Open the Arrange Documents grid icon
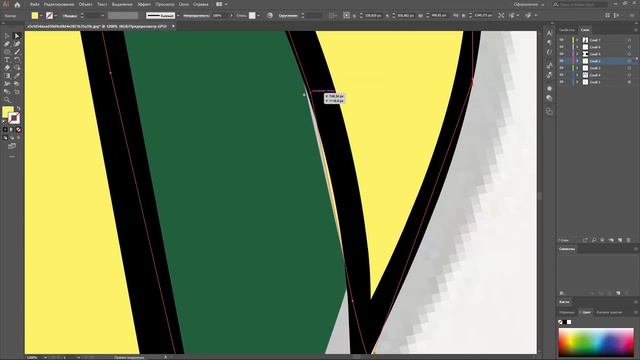This screenshot has height=360, width=640. click(219, 4)
